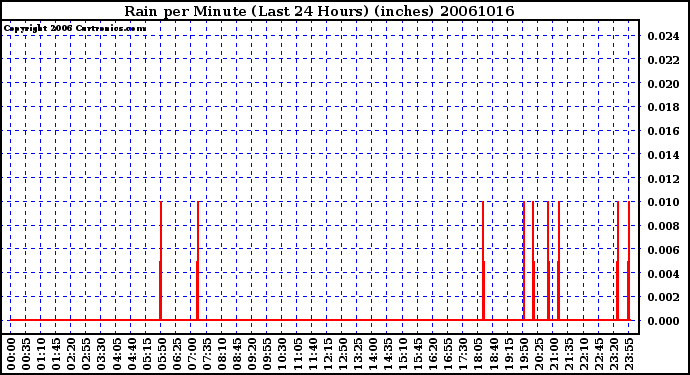The image size is (690, 375).
Task: Click the 10:30 time label
Action: pos(281,354)
